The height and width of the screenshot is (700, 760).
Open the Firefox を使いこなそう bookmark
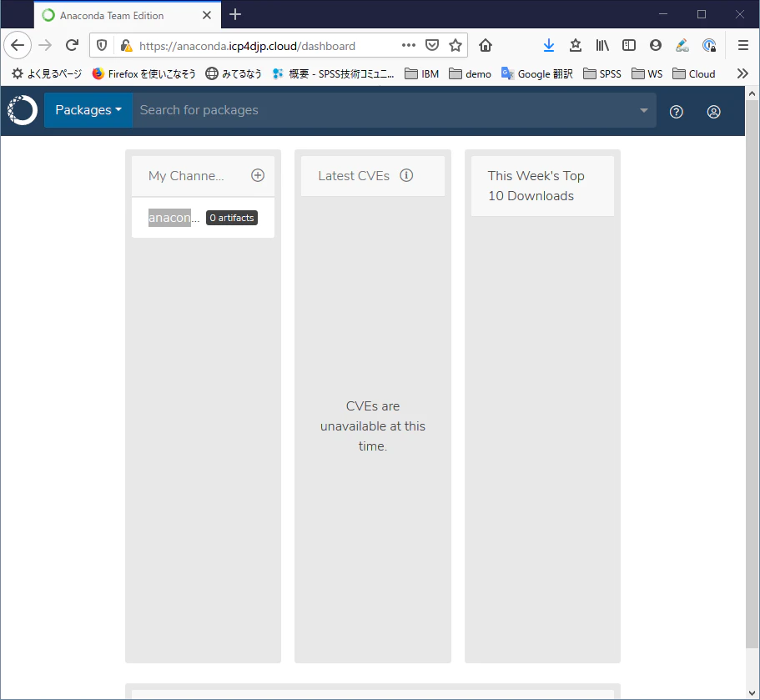tap(144, 73)
